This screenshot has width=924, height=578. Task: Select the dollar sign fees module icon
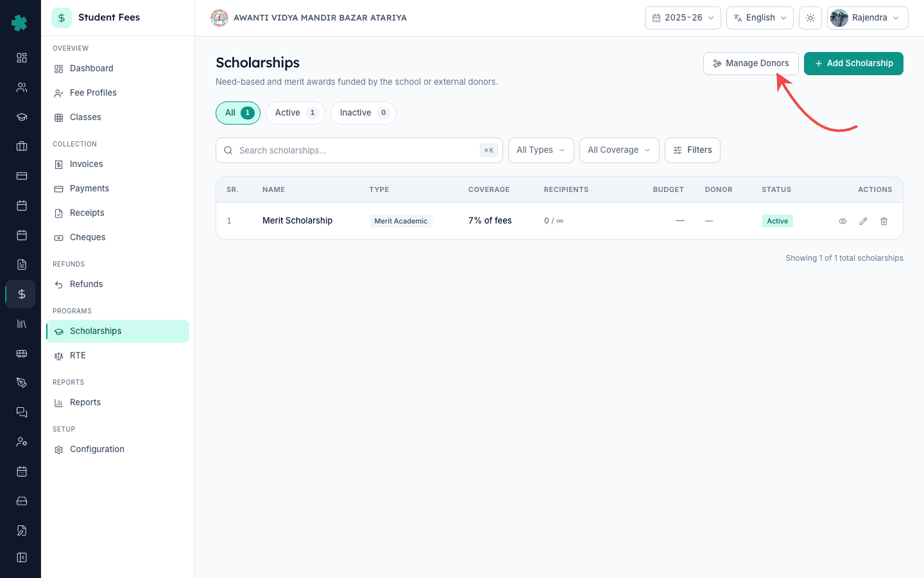[22, 294]
